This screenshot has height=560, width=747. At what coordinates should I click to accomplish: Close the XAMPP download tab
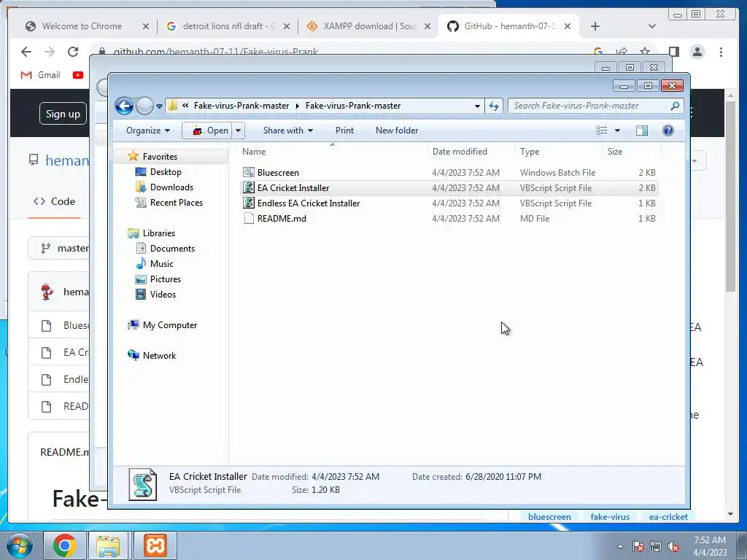point(427,26)
